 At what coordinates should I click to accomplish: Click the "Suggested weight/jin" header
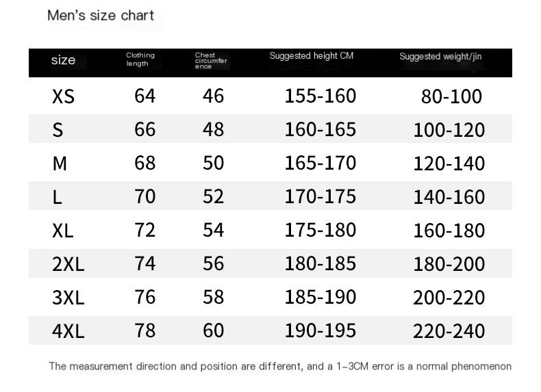(440, 57)
